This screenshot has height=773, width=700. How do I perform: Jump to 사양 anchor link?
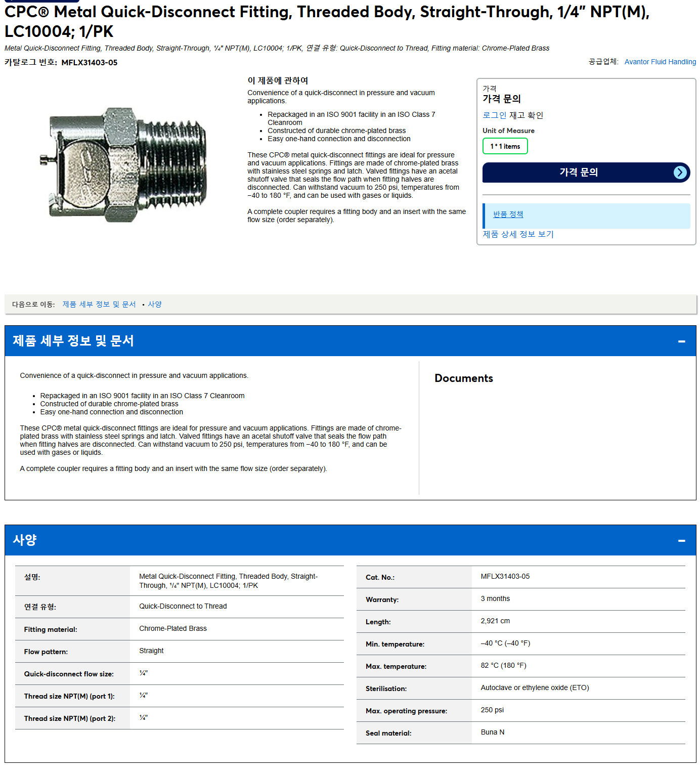pyautogui.click(x=155, y=305)
